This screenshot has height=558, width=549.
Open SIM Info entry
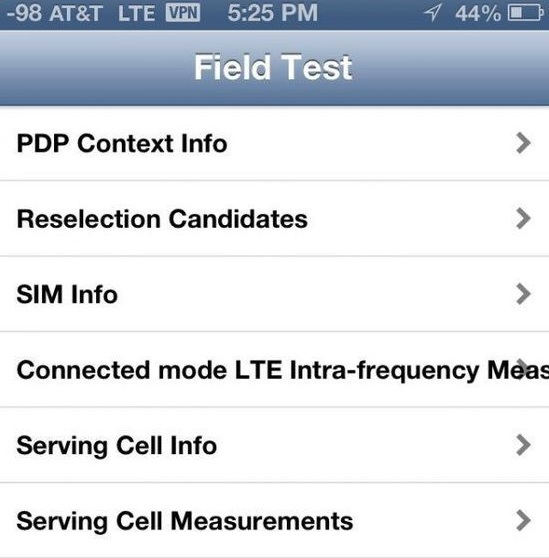coord(274,294)
